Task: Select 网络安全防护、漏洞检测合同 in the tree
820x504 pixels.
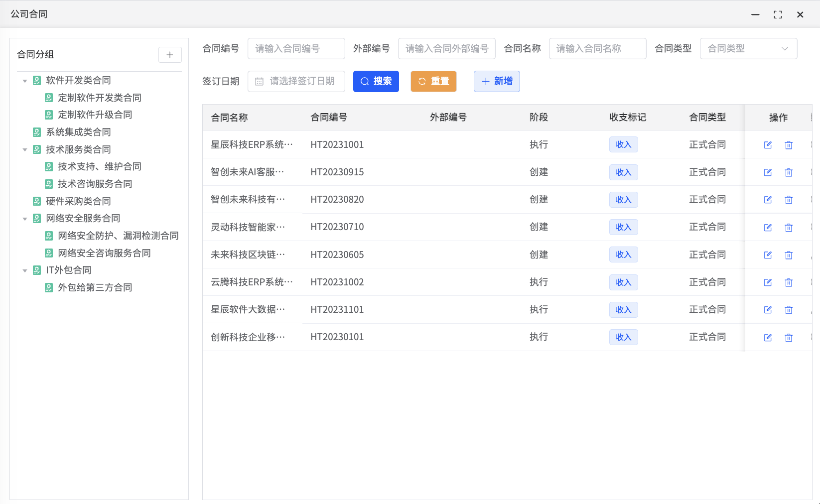Action: tap(118, 236)
